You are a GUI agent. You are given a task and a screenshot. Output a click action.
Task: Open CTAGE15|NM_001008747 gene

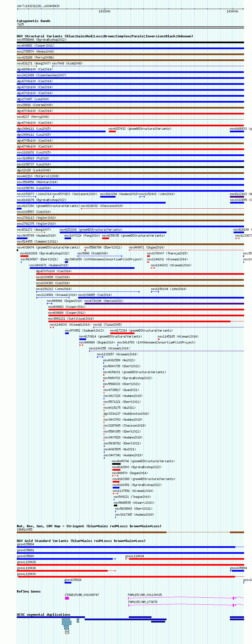coord(67,598)
